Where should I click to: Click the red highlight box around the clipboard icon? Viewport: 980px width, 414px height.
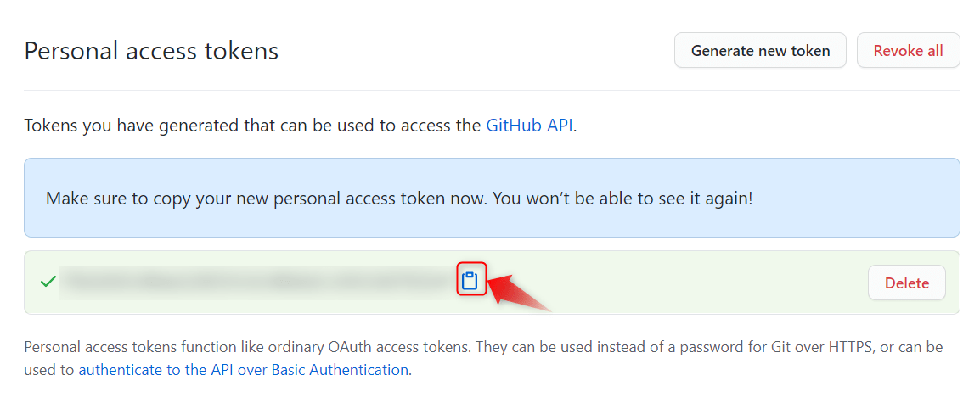click(471, 278)
